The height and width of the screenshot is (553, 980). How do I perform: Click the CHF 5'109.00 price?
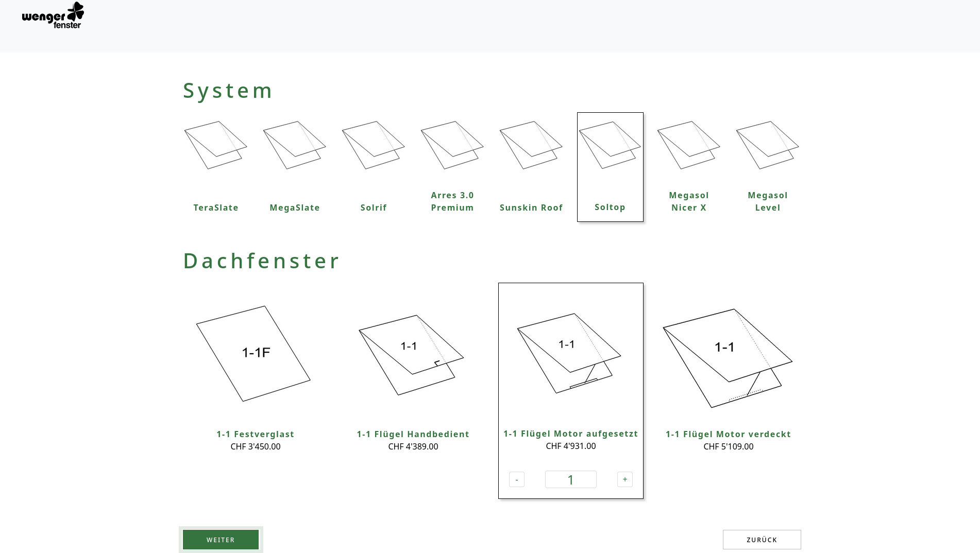(x=729, y=446)
